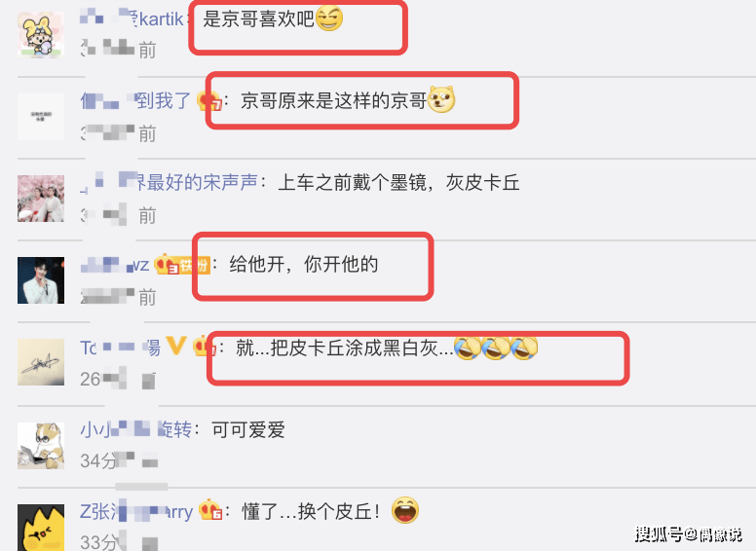
Task: Click the doge emoji after 这样的京哥
Action: tap(441, 99)
